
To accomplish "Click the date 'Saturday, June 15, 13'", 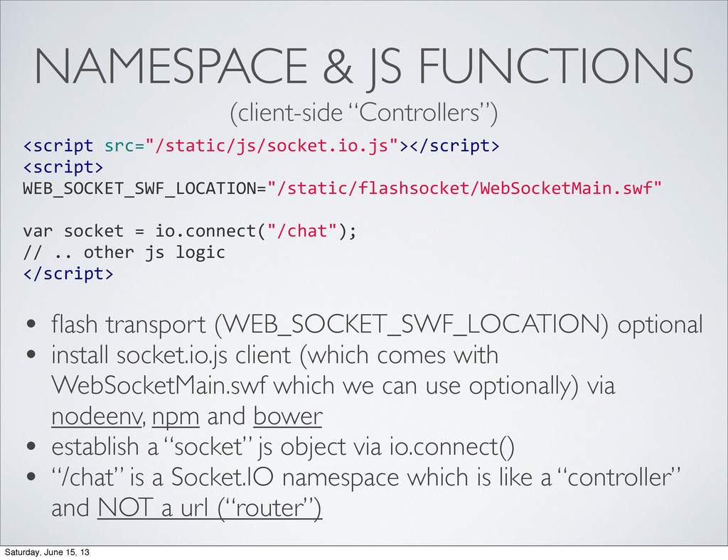I will [47, 553].
